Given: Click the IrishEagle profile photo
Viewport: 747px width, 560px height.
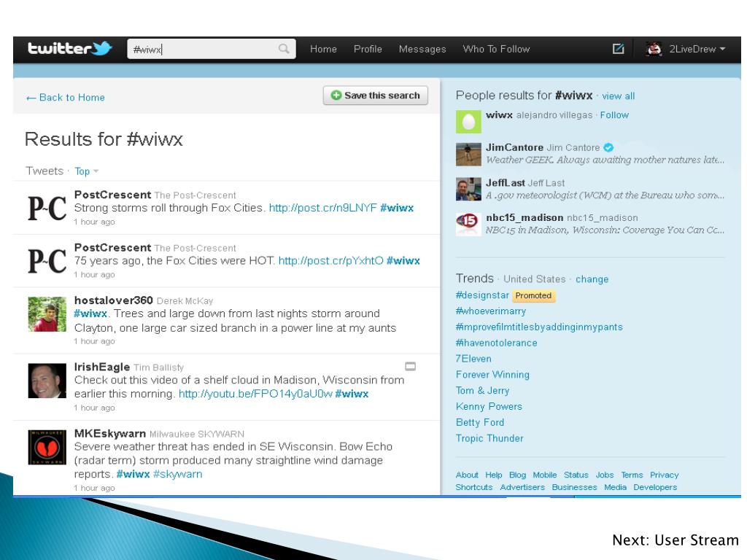Looking at the screenshot, I should click(x=47, y=381).
